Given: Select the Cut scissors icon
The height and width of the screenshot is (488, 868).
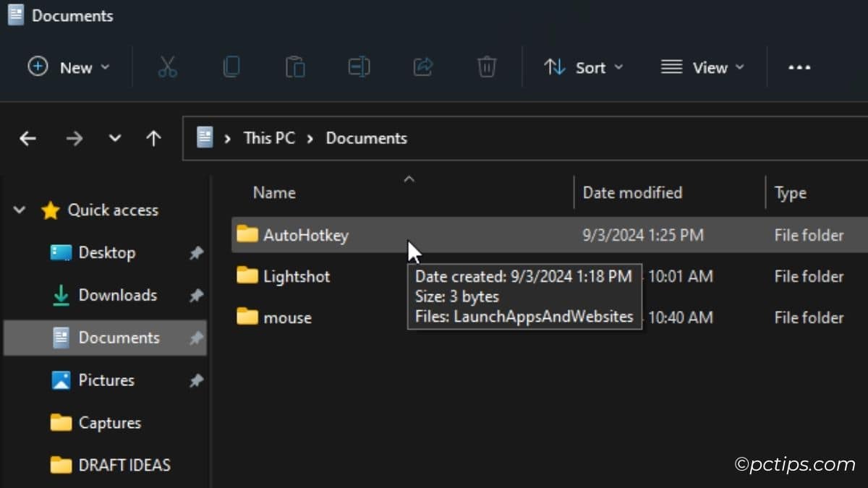Looking at the screenshot, I should click(x=167, y=67).
